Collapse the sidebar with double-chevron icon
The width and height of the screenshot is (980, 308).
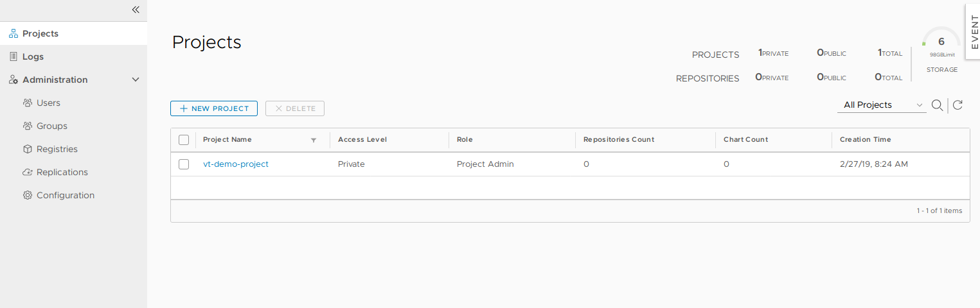tap(136, 10)
